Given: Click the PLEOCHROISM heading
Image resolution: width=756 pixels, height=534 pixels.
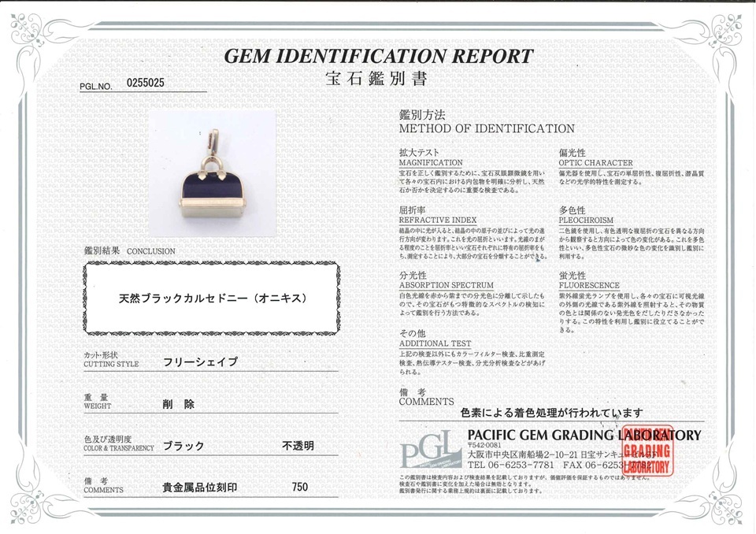Looking at the screenshot, I should coord(586,220).
